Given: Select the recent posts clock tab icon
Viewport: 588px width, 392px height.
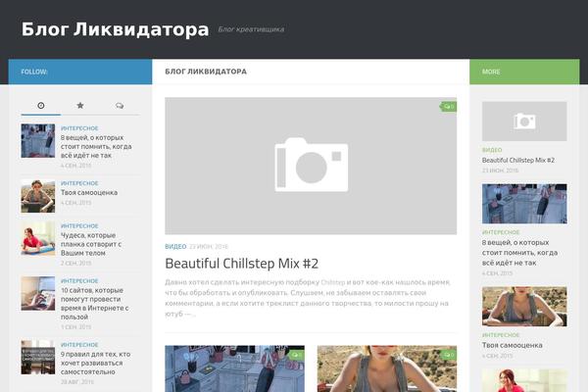Looking at the screenshot, I should coord(41,106).
